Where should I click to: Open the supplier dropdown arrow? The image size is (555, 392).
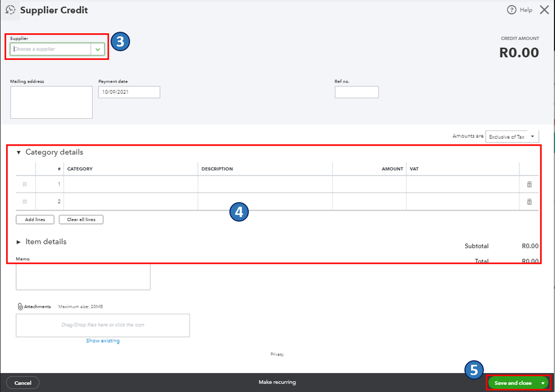pos(98,49)
